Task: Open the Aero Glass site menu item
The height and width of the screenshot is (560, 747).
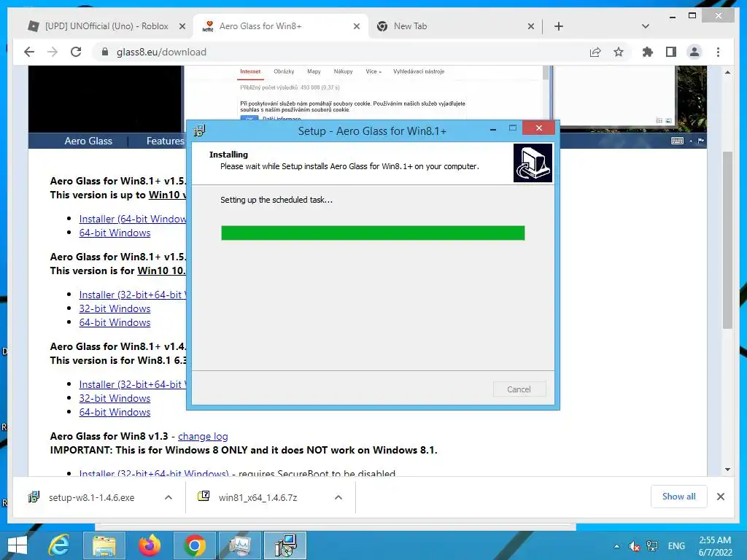Action: pos(88,141)
